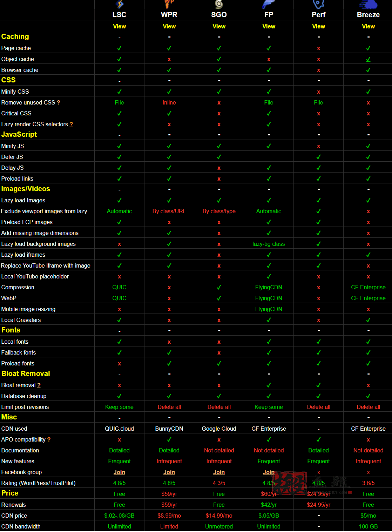
Task: Join the SGO Facebook group
Action: point(219,472)
